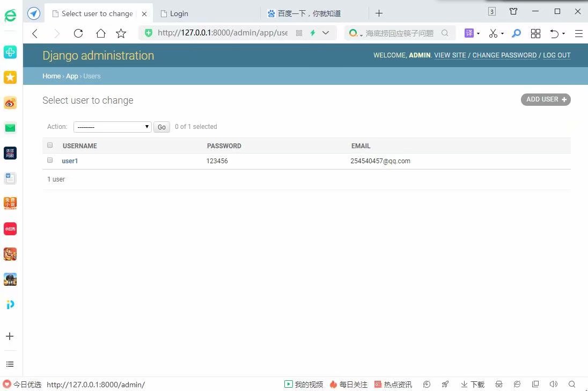Screen dimensions: 588x391
Task: Sort by the PASSWORD column header
Action: tap(224, 146)
